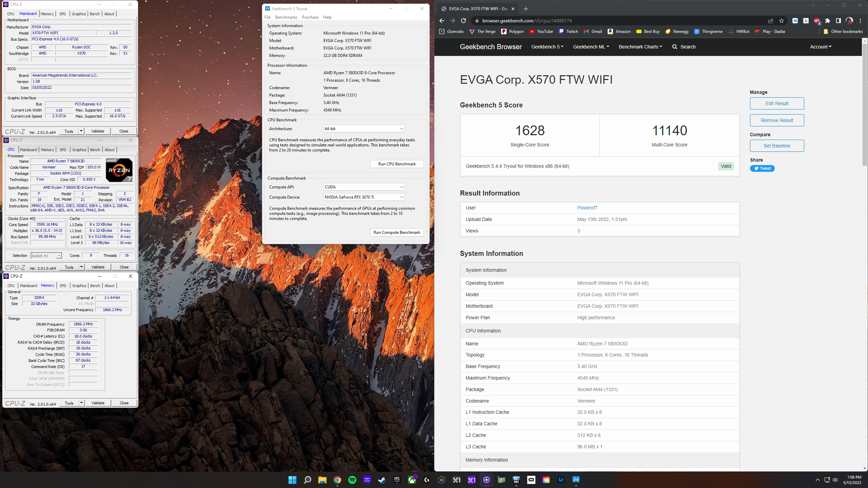The height and width of the screenshot is (488, 868).
Task: Click the Edit Result button
Action: pyautogui.click(x=777, y=103)
